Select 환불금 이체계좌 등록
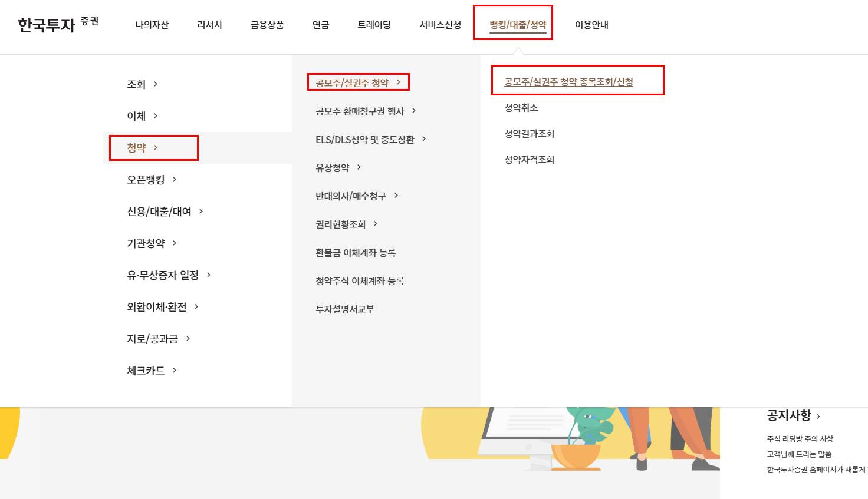This screenshot has height=499, width=868. [356, 252]
